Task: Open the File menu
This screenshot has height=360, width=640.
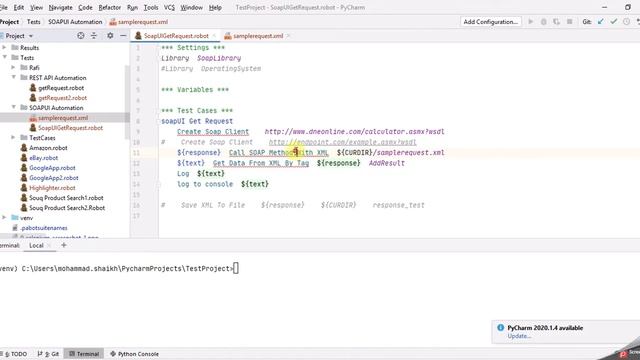Action: [x=4, y=7]
